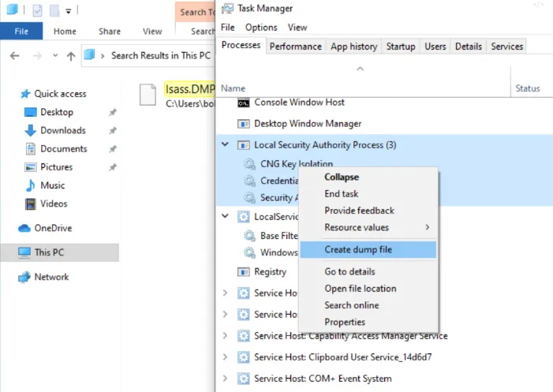Choose Go to details option

click(x=349, y=272)
